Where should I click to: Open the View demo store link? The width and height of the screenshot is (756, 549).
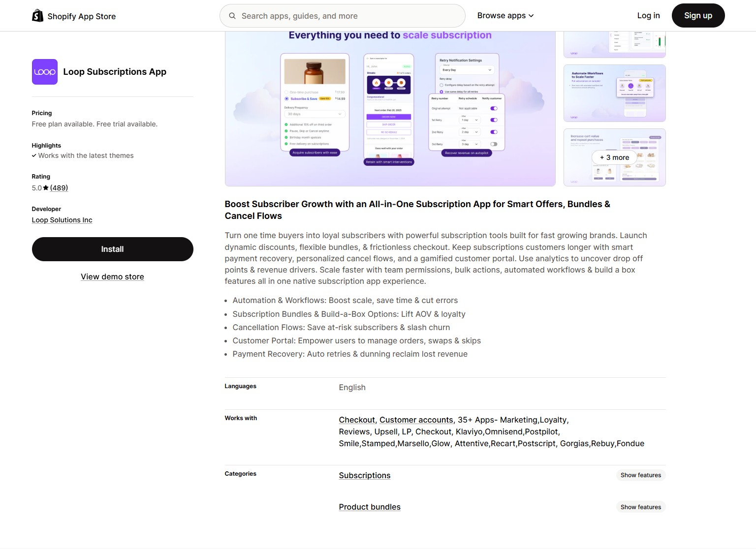click(x=113, y=277)
